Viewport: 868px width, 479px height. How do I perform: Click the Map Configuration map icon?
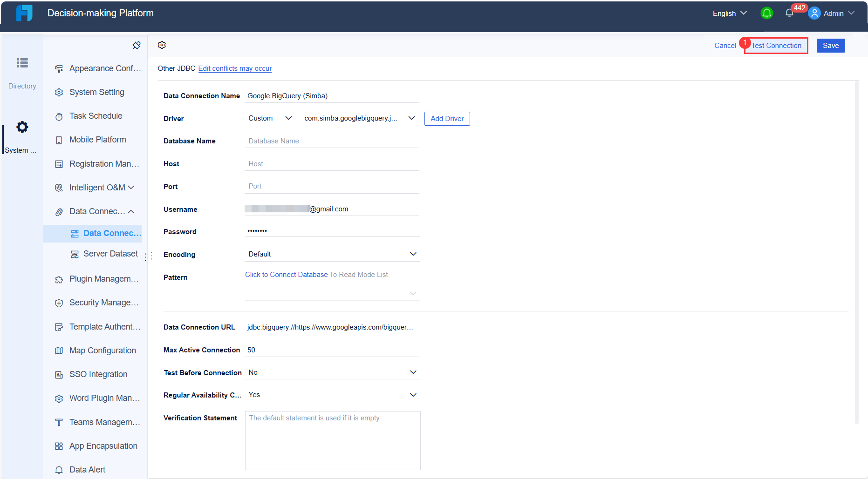59,351
